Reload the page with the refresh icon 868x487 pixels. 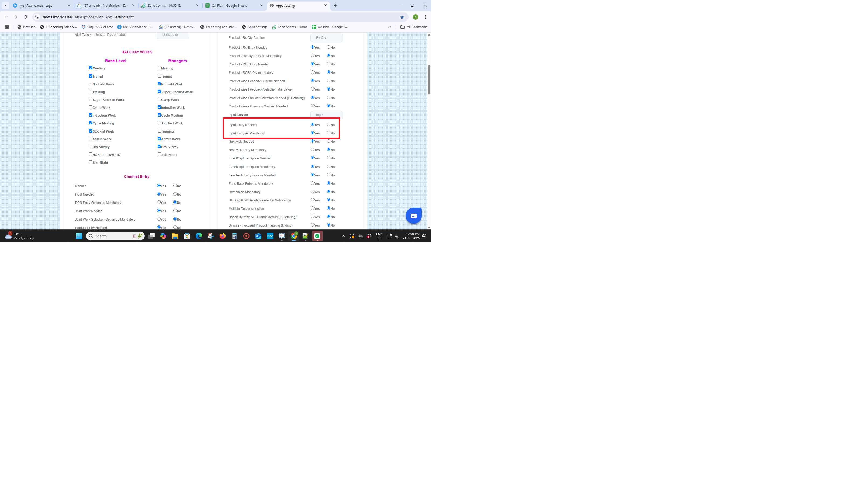pos(25,17)
